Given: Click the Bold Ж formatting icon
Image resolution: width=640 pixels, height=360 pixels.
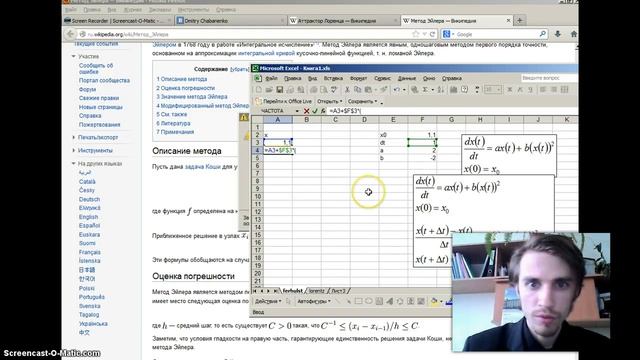Looking at the screenshot, I should coord(509,90).
